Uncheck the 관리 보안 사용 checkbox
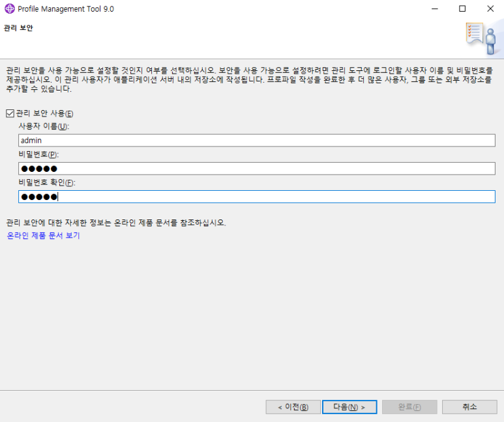Screen dimensions: 504x422 pos(10,113)
